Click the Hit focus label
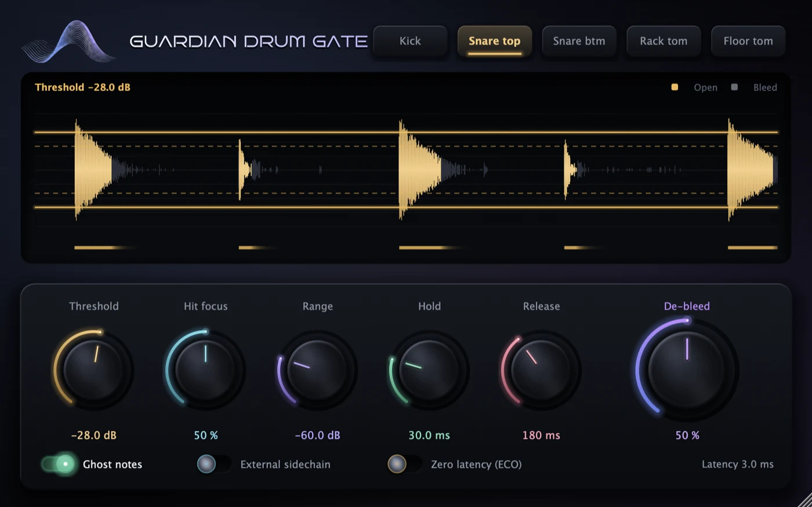812x507 pixels. pyautogui.click(x=205, y=306)
